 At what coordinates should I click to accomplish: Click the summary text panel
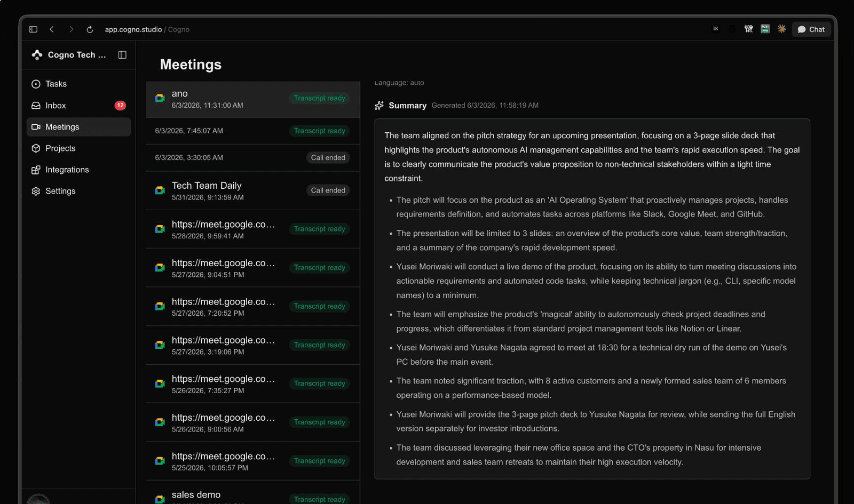coord(592,299)
